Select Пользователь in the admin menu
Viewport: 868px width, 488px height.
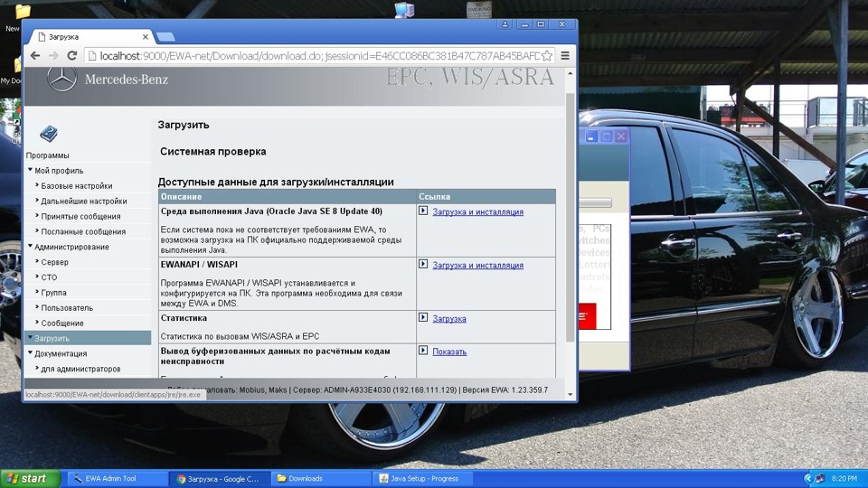(66, 307)
